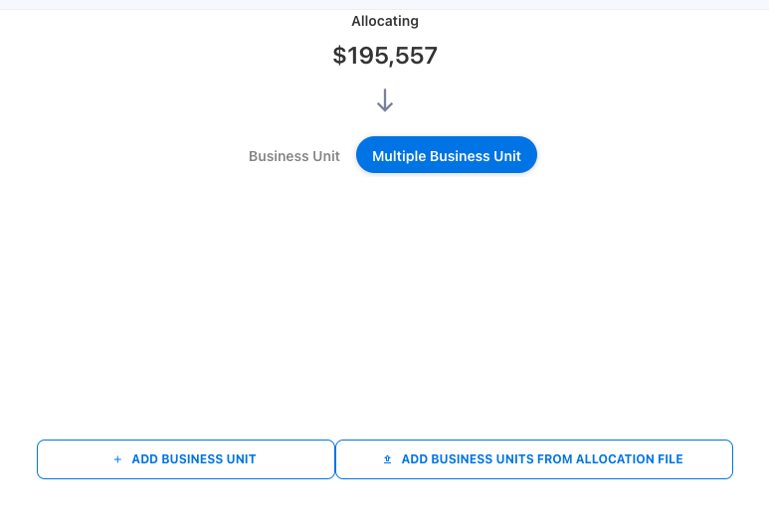Choose the gray Business Unit label
The image size is (769, 532).
293,156
